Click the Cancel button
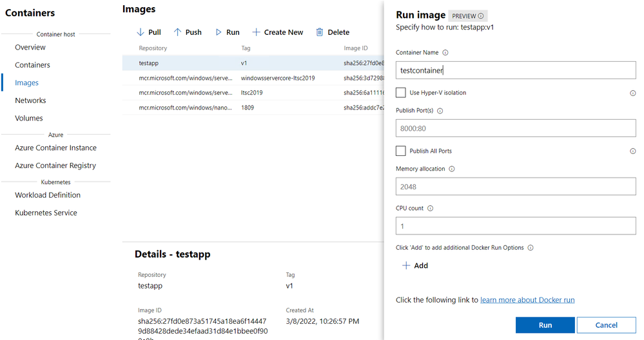The height and width of the screenshot is (340, 644). tap(606, 325)
